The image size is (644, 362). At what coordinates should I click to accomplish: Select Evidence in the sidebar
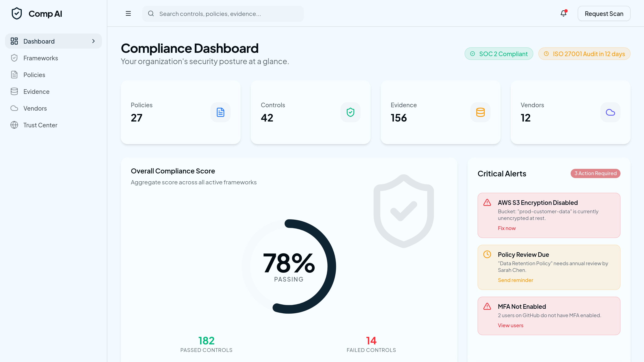coord(36,91)
